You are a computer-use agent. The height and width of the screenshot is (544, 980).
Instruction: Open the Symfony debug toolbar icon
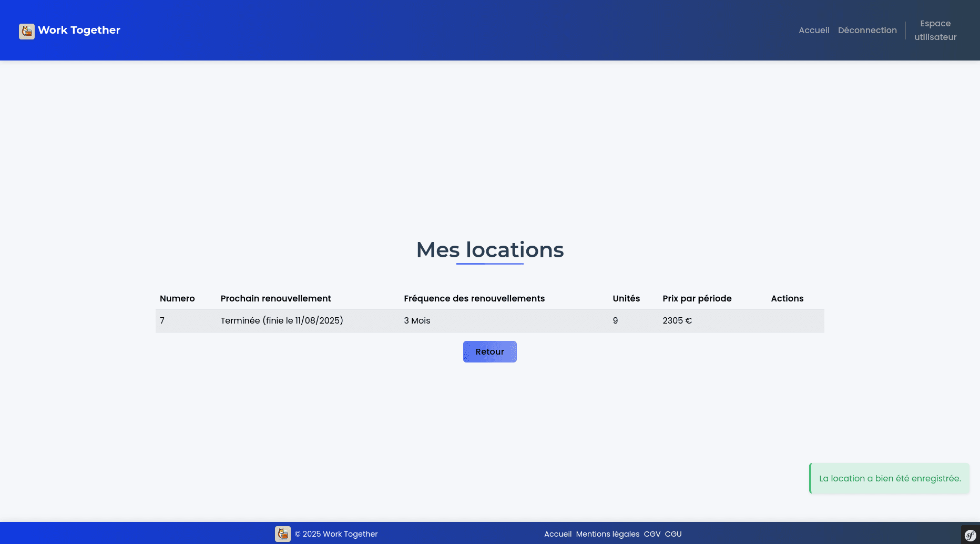pos(970,535)
